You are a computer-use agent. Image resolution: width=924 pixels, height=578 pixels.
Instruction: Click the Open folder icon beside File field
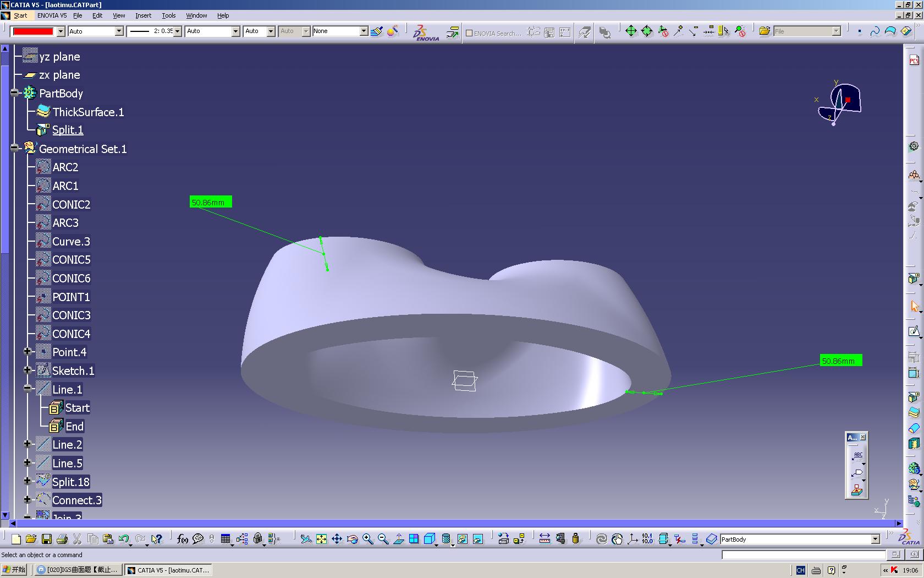pyautogui.click(x=765, y=31)
